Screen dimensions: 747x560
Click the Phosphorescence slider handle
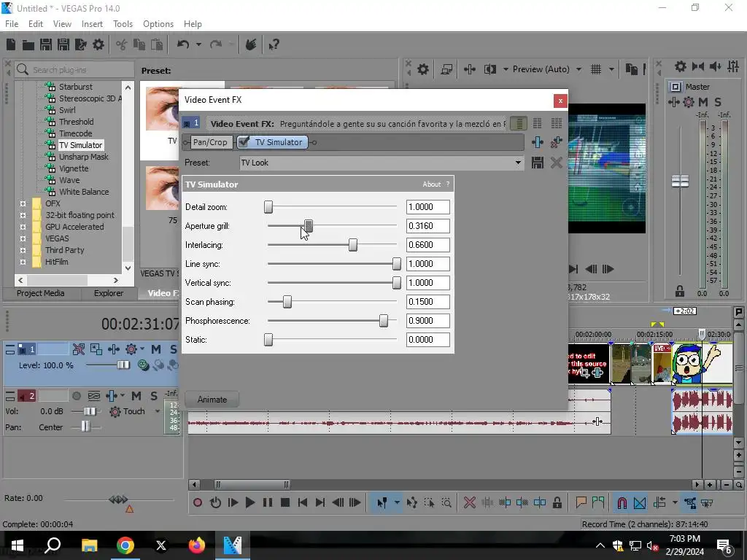[x=384, y=321]
